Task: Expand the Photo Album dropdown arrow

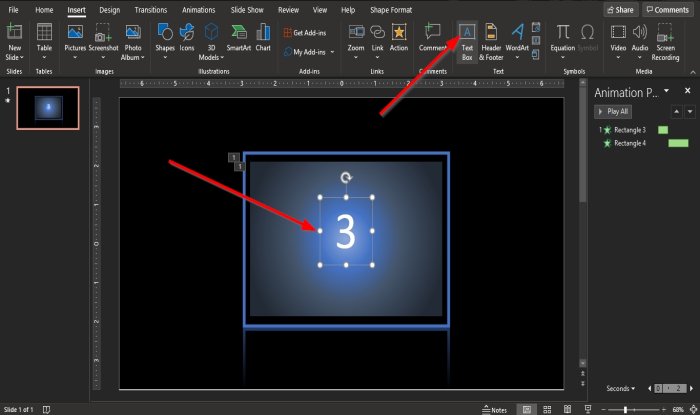Action: tap(142, 58)
